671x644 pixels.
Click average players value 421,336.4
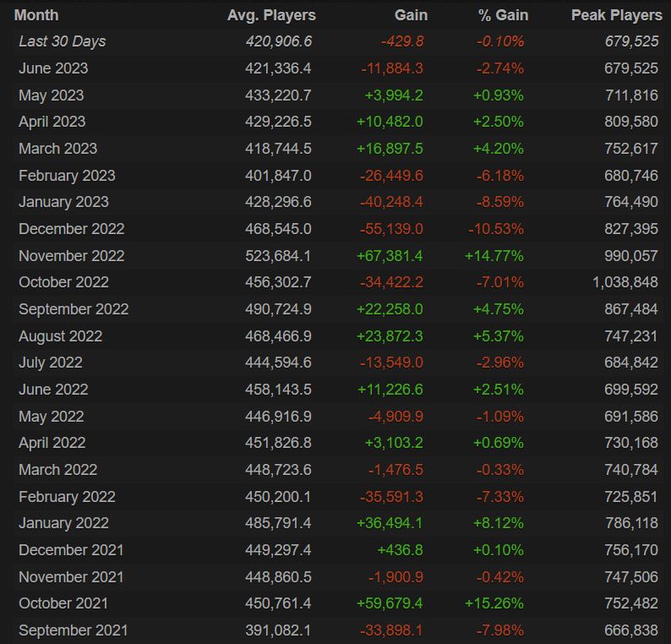[278, 68]
